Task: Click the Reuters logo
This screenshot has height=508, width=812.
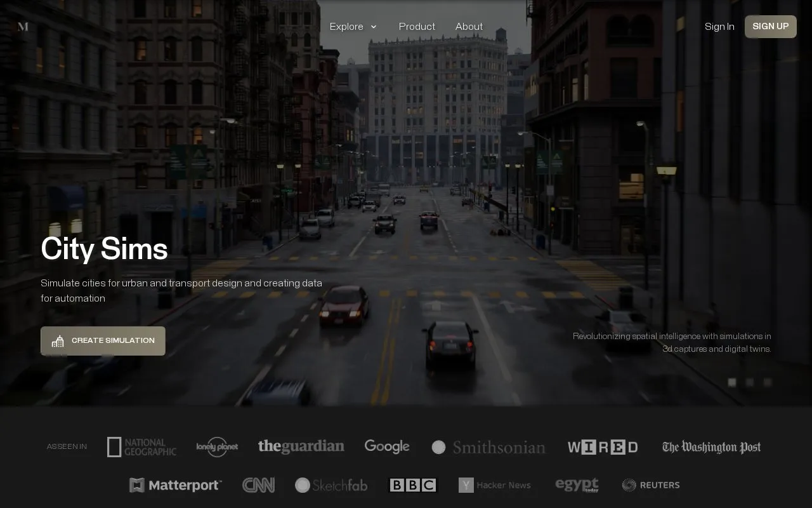Action: (651, 485)
